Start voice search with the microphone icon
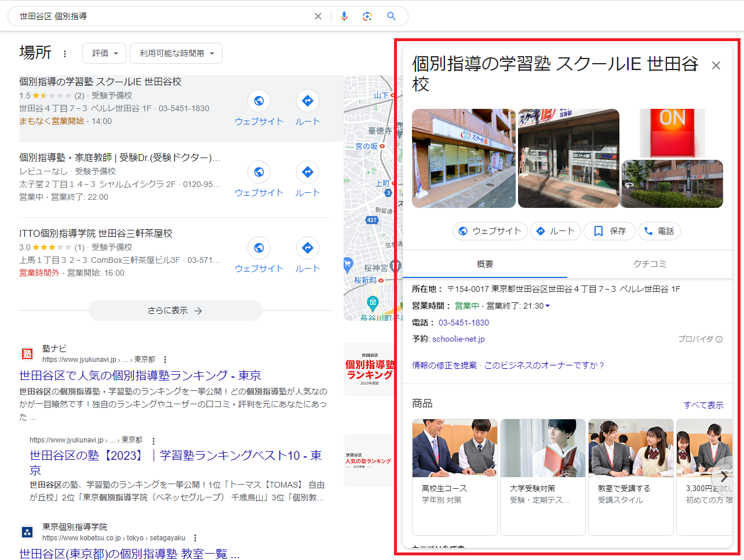 tap(344, 16)
